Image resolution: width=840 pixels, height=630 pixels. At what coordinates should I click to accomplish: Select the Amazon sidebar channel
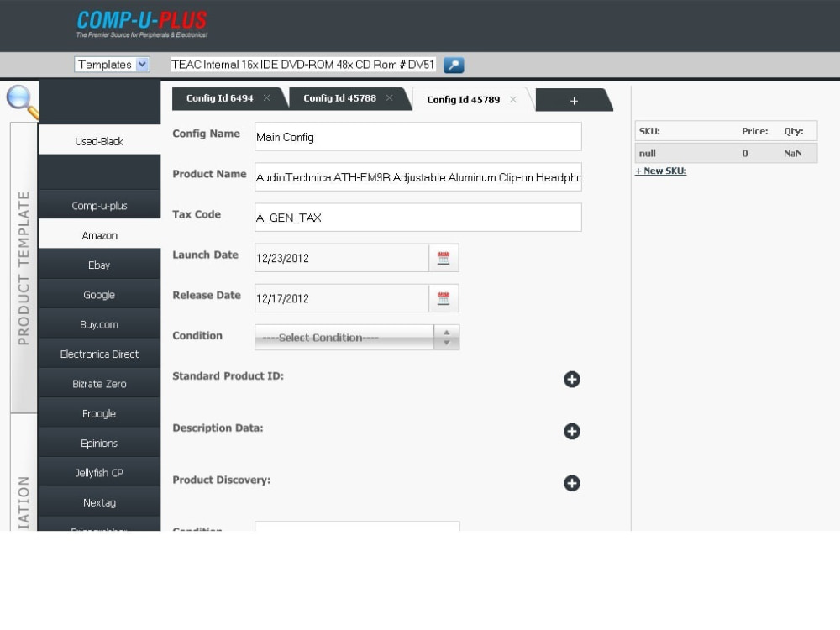click(99, 235)
